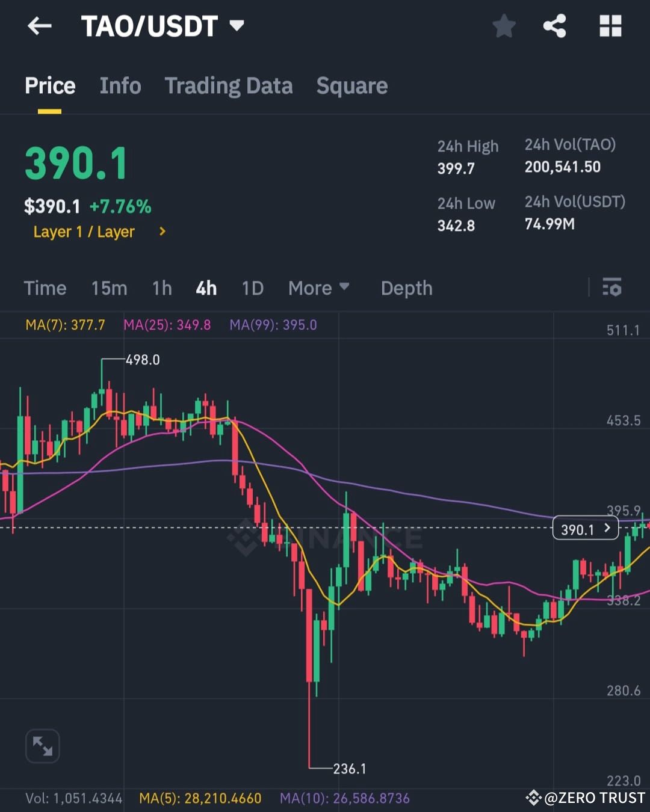
Task: Open the Square tab
Action: tap(351, 85)
